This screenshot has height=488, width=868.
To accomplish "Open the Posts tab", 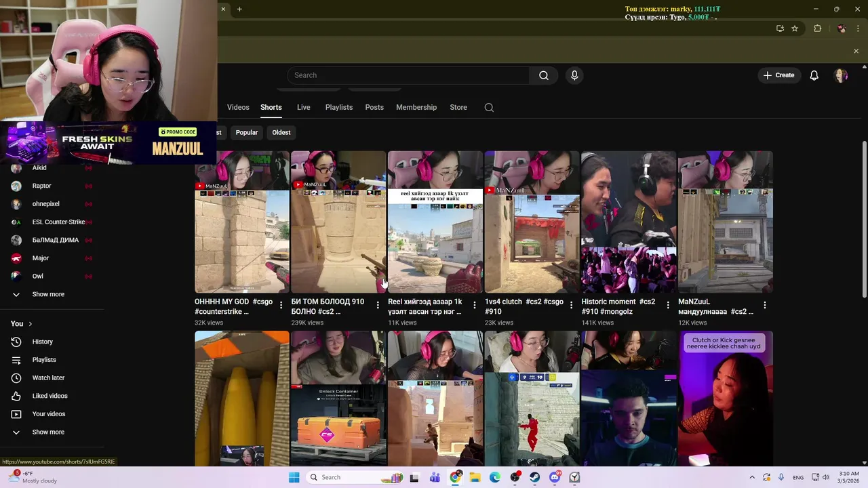I will (374, 107).
